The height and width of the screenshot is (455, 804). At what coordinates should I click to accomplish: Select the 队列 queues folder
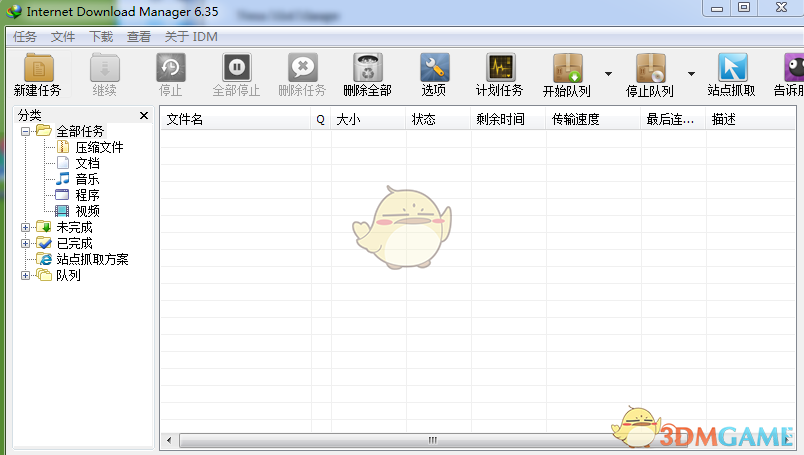point(68,275)
